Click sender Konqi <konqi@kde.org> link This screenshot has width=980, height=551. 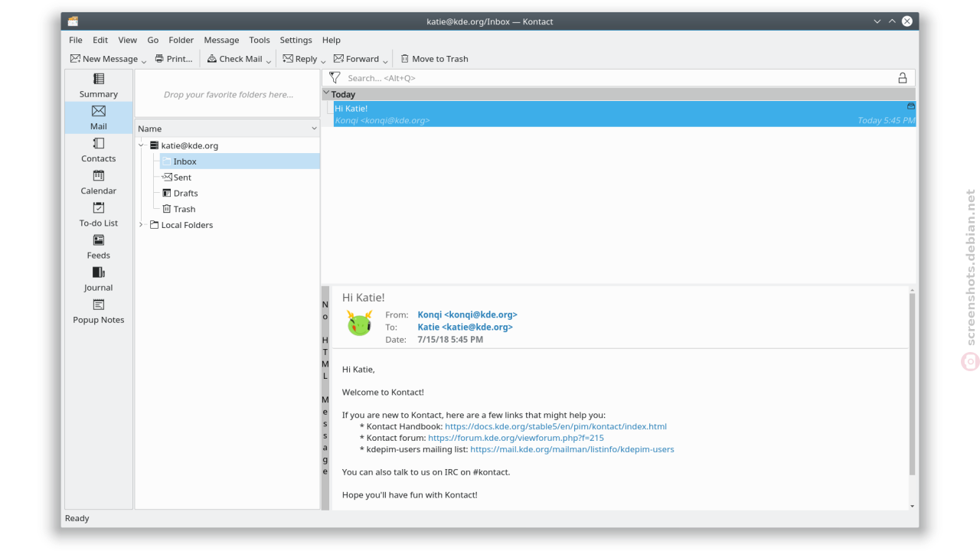click(x=467, y=315)
